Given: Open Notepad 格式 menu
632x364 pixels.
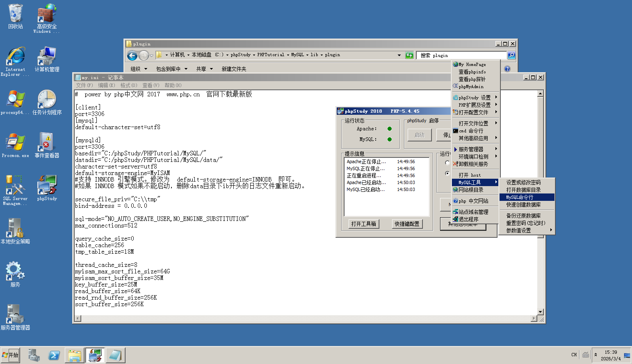Looking at the screenshot, I should (129, 85).
